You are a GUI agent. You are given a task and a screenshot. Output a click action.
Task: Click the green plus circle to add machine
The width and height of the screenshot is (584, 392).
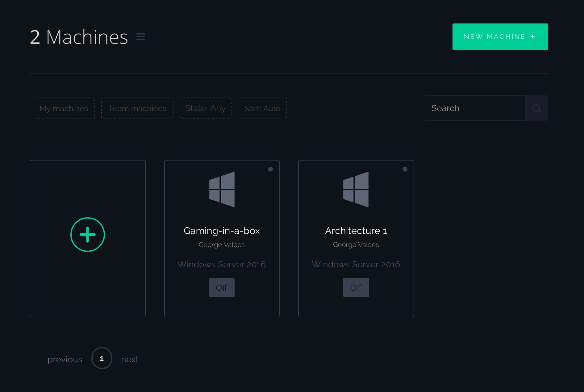(88, 235)
